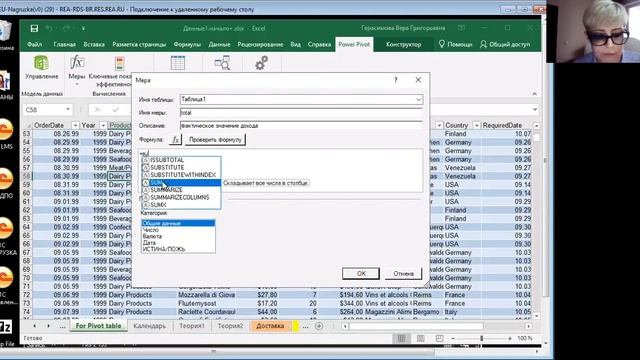Switch to the Вставка ribbon tab
The height and width of the screenshot is (360, 640).
[94, 44]
